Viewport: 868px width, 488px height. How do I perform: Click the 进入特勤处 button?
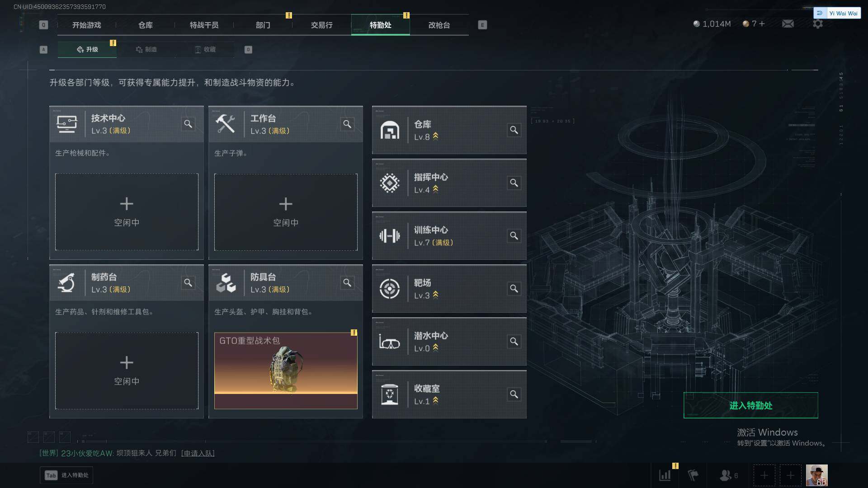click(750, 405)
